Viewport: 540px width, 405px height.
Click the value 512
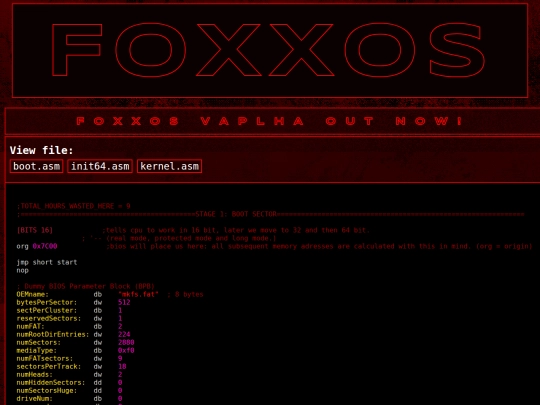[x=124, y=302]
